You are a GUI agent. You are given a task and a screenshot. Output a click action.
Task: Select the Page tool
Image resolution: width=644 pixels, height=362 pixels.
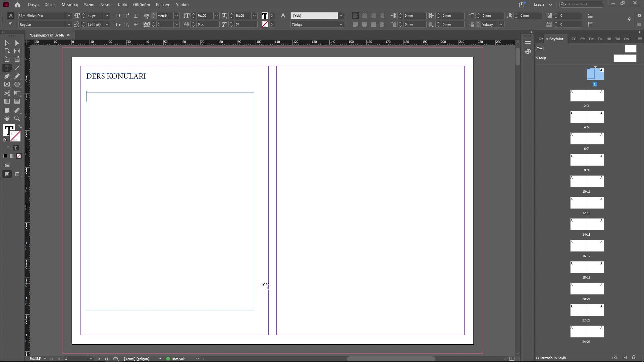point(7,51)
